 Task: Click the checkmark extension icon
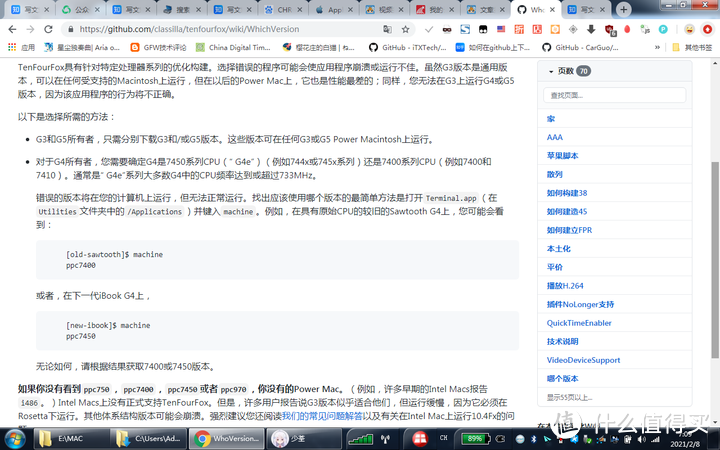429,29
